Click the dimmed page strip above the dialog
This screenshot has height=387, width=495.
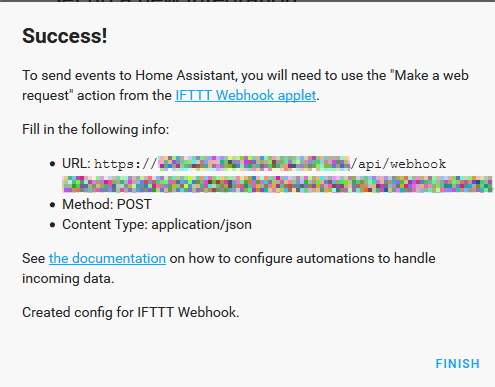point(247,1)
